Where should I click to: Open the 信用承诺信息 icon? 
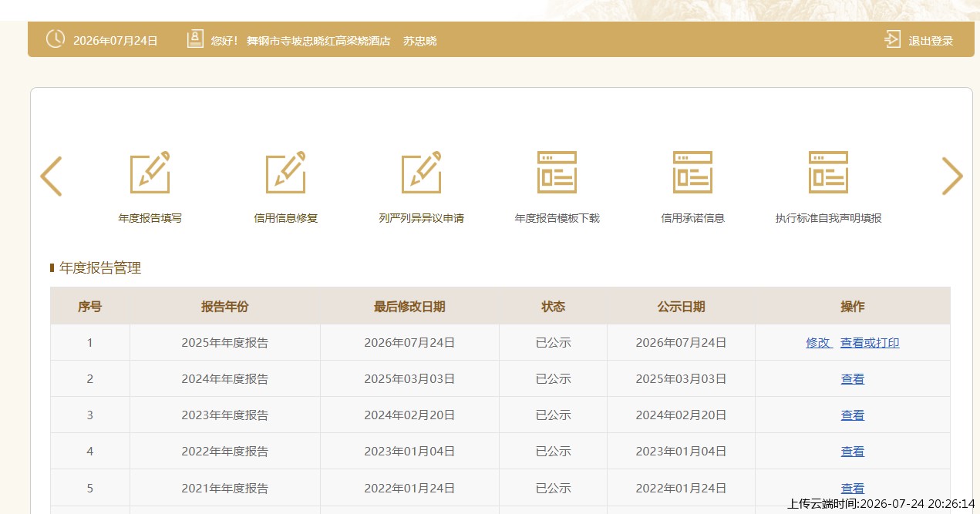(692, 173)
